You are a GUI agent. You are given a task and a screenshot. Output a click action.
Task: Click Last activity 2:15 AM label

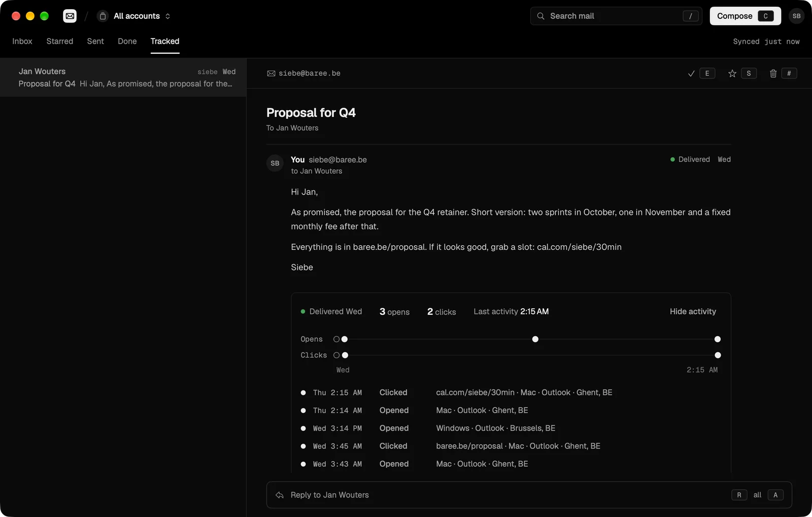coord(511,312)
